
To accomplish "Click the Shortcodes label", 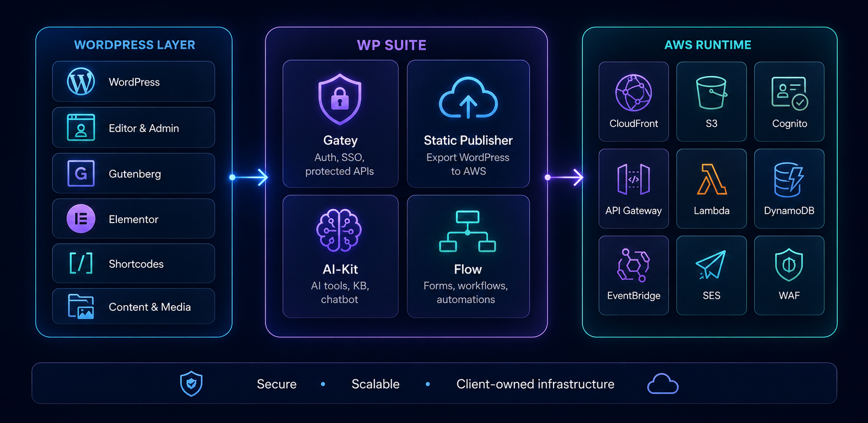I will [136, 264].
